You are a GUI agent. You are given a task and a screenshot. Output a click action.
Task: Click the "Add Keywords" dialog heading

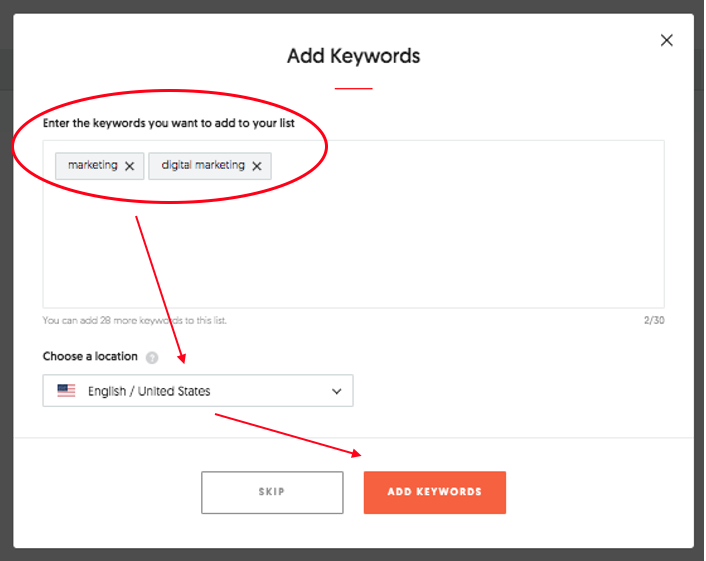point(353,56)
